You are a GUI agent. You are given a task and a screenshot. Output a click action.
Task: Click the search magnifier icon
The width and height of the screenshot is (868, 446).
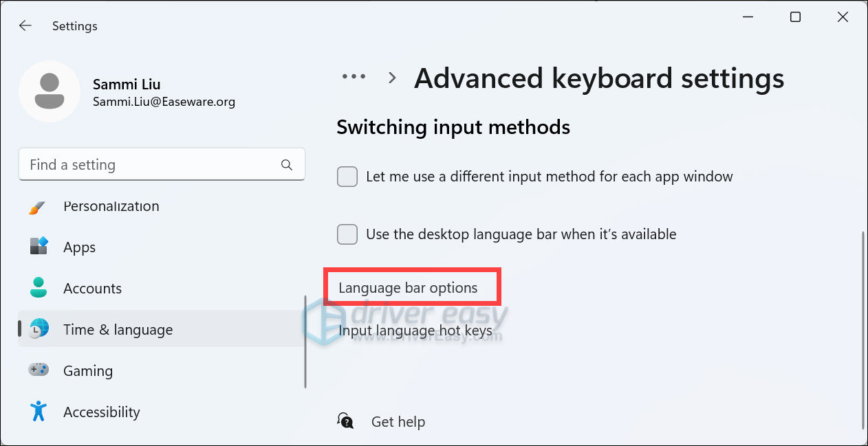pyautogui.click(x=287, y=165)
